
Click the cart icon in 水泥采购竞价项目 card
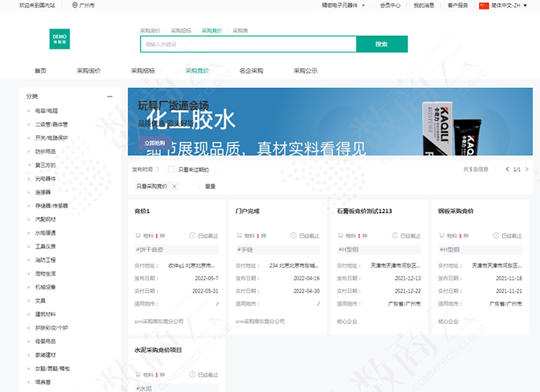click(x=138, y=374)
